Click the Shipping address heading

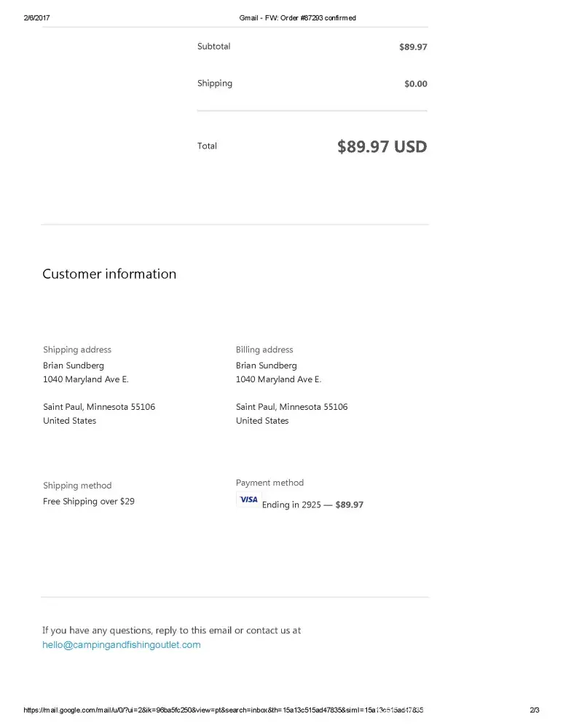click(x=77, y=350)
